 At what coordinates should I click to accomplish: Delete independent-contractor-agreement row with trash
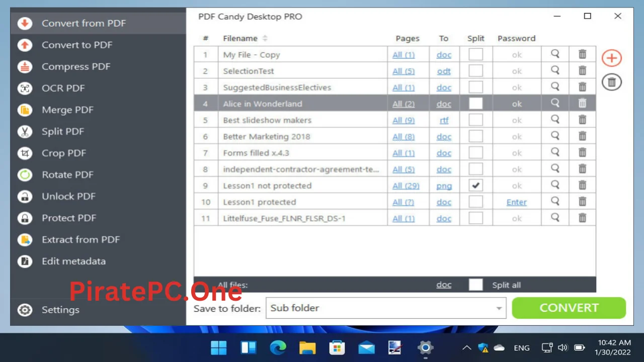click(582, 168)
